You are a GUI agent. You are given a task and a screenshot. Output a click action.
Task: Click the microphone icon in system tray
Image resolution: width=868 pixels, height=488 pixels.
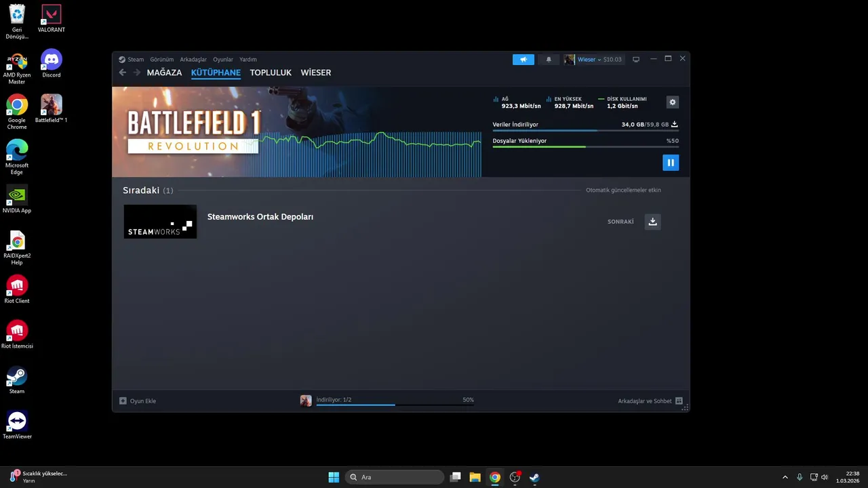pyautogui.click(x=800, y=477)
